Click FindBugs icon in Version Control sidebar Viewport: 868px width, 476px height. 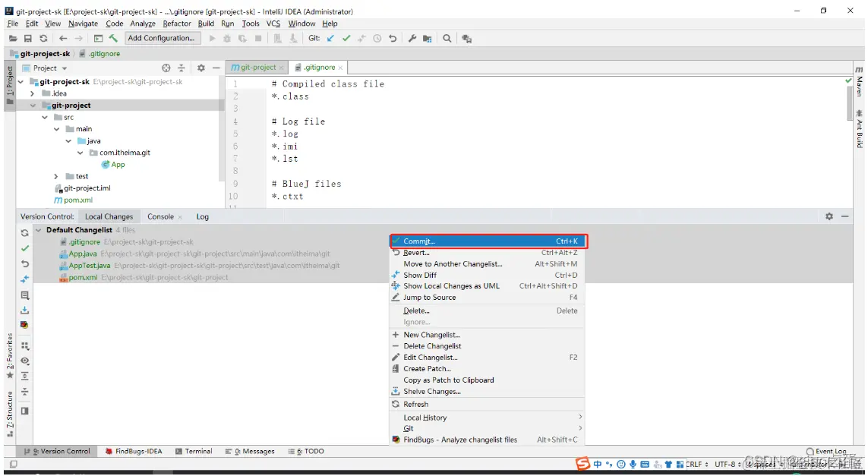(24, 325)
